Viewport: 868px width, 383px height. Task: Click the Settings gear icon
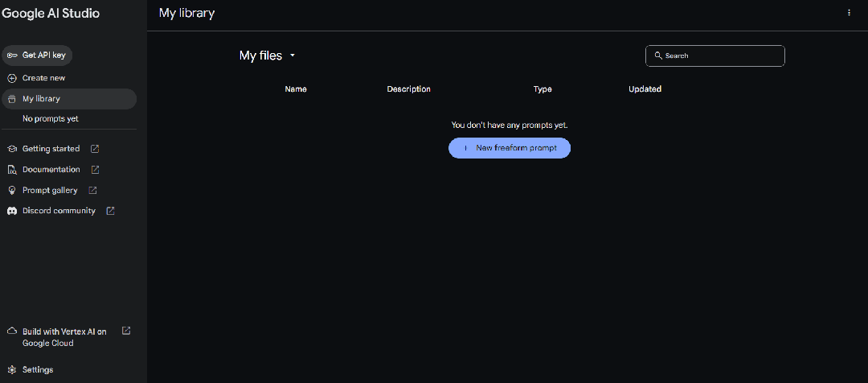[x=12, y=369]
